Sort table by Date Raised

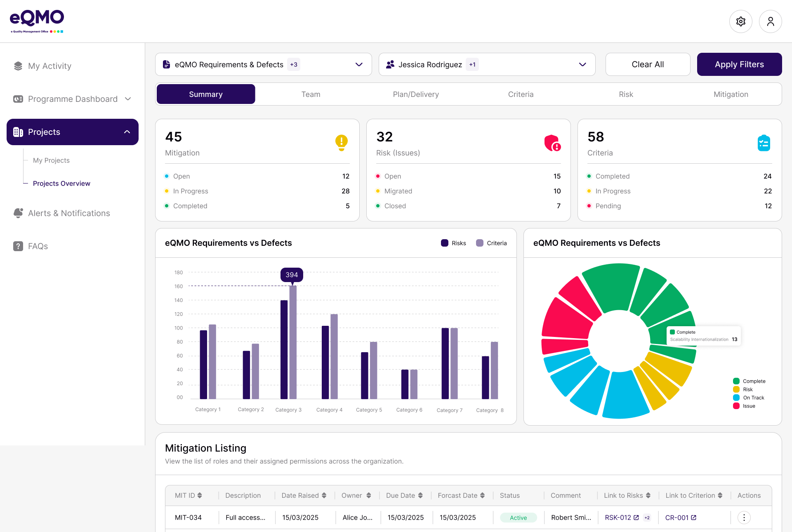pos(324,495)
